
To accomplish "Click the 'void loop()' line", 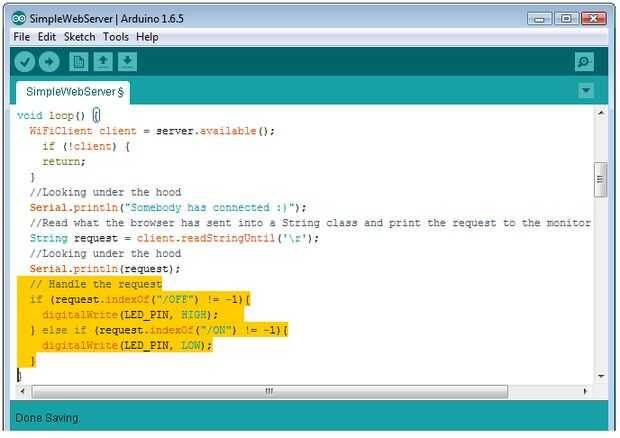I will [59, 116].
